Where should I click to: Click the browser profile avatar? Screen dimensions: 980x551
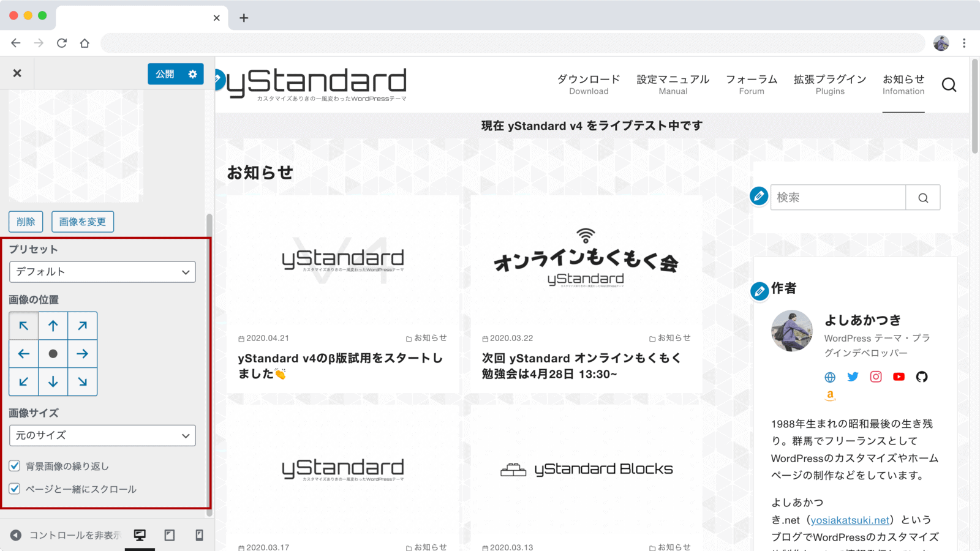coord(941,43)
